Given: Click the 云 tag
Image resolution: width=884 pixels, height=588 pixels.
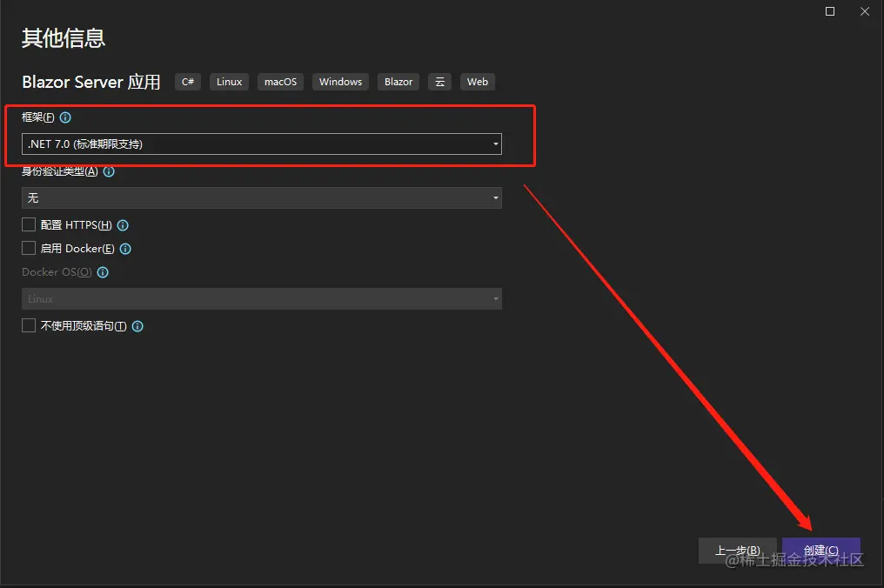Looking at the screenshot, I should coord(439,82).
